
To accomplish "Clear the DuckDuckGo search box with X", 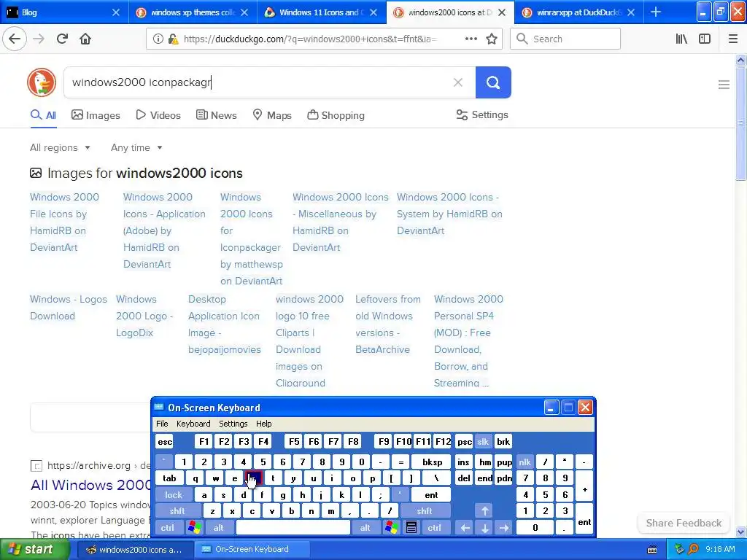I will click(x=458, y=82).
